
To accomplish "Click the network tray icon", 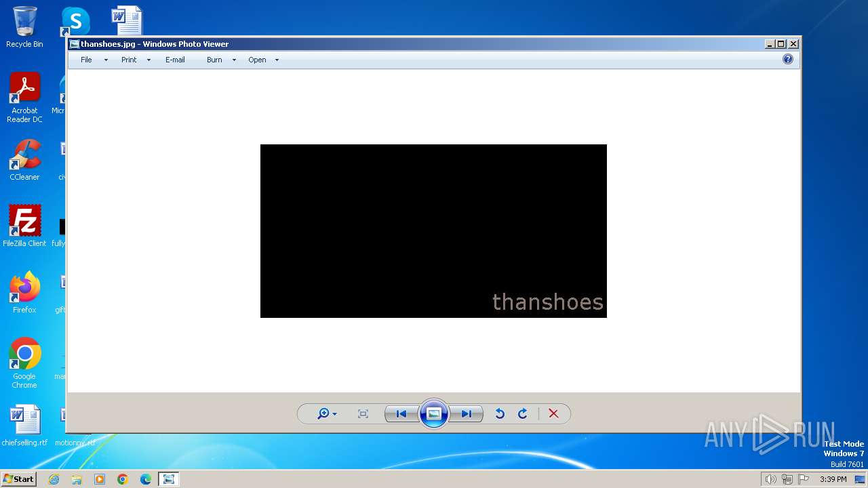I will pos(787,479).
